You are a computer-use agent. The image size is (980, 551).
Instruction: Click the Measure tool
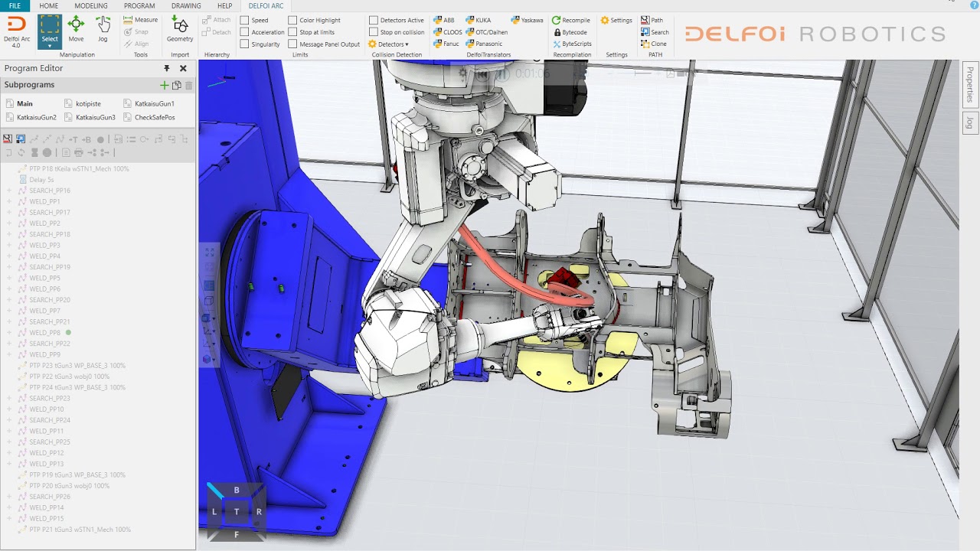[x=141, y=20]
